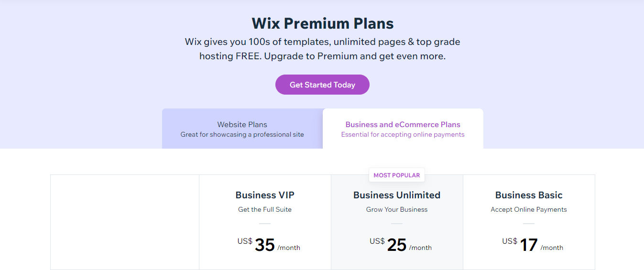
Task: Click the US$ 25 price
Action: [396, 245]
